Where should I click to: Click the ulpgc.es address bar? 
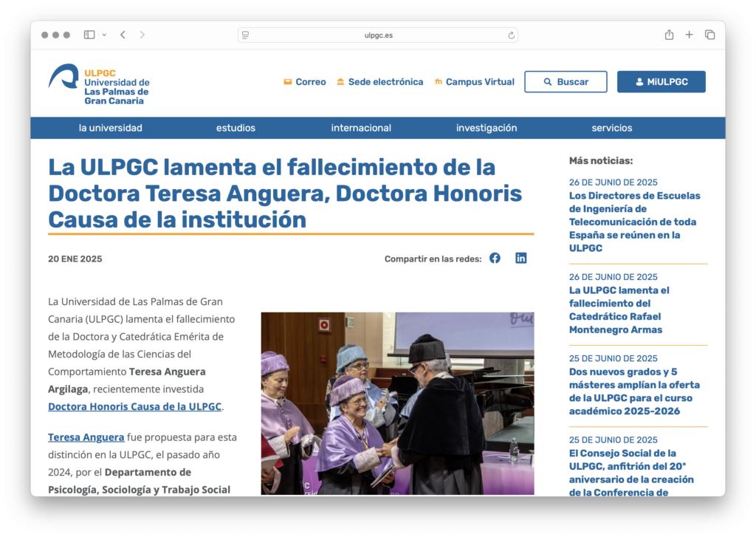tap(378, 35)
